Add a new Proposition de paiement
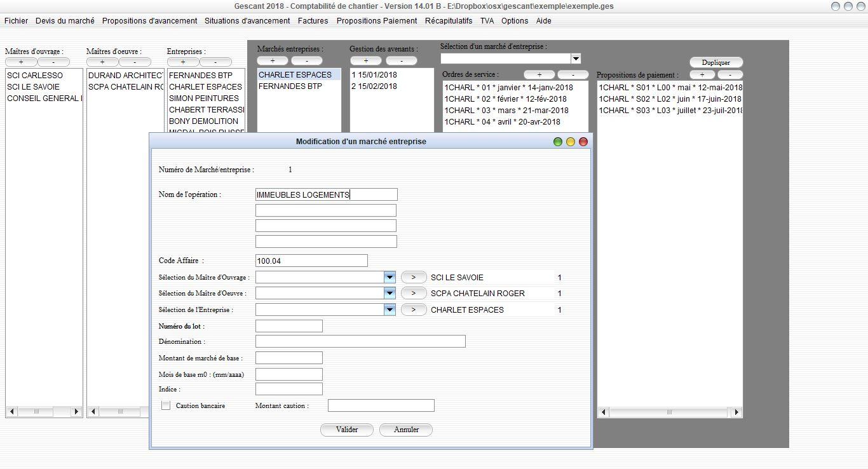This screenshot has width=868, height=469. coord(702,75)
